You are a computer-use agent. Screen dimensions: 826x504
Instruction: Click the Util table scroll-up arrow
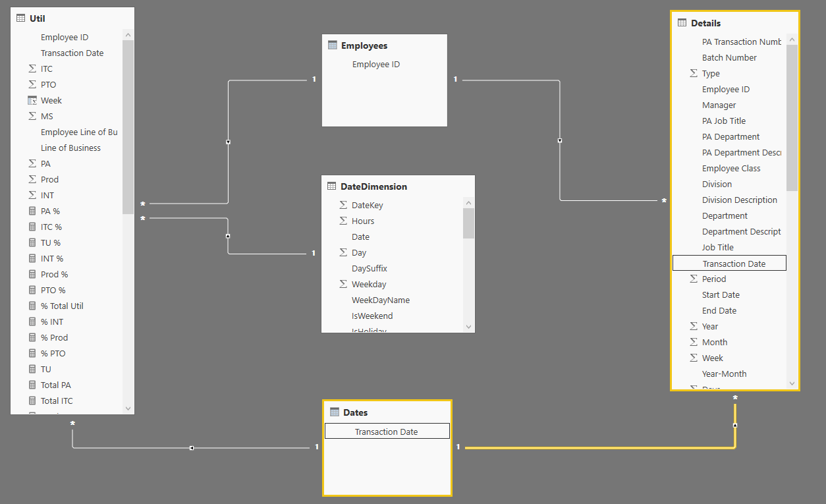click(x=128, y=34)
